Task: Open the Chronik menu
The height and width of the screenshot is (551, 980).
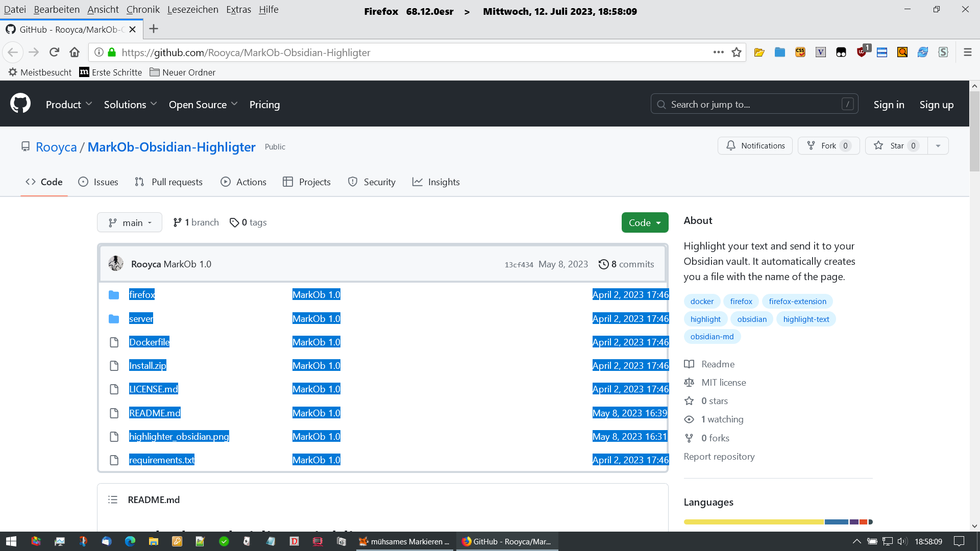Action: (x=143, y=10)
